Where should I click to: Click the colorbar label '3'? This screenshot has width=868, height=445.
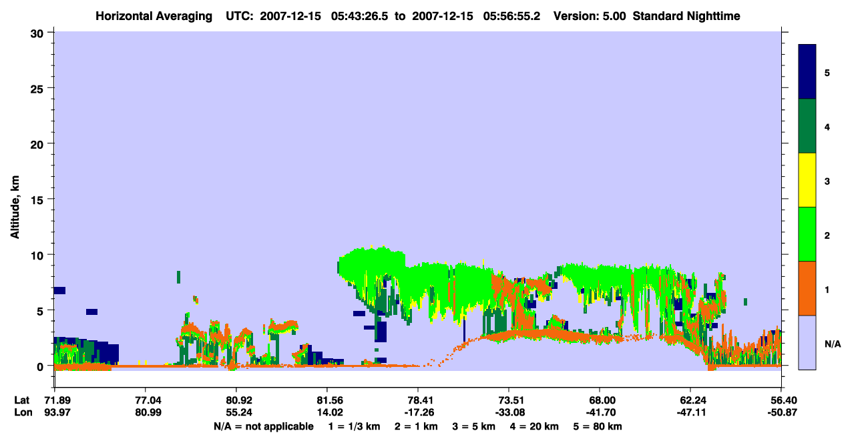pos(827,181)
